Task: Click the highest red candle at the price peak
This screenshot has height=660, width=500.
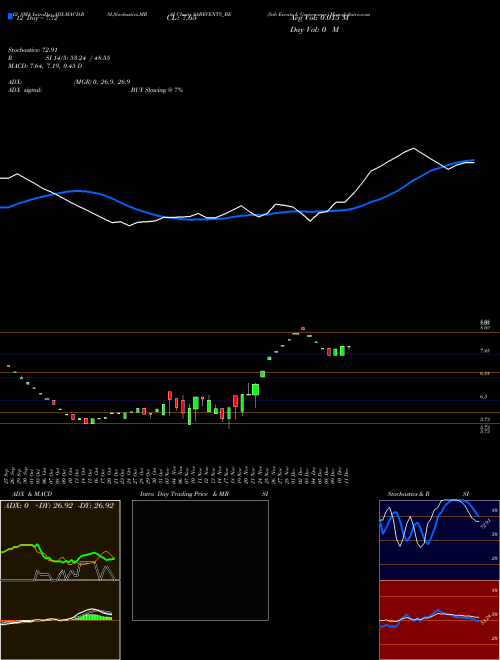Action: 303,328
